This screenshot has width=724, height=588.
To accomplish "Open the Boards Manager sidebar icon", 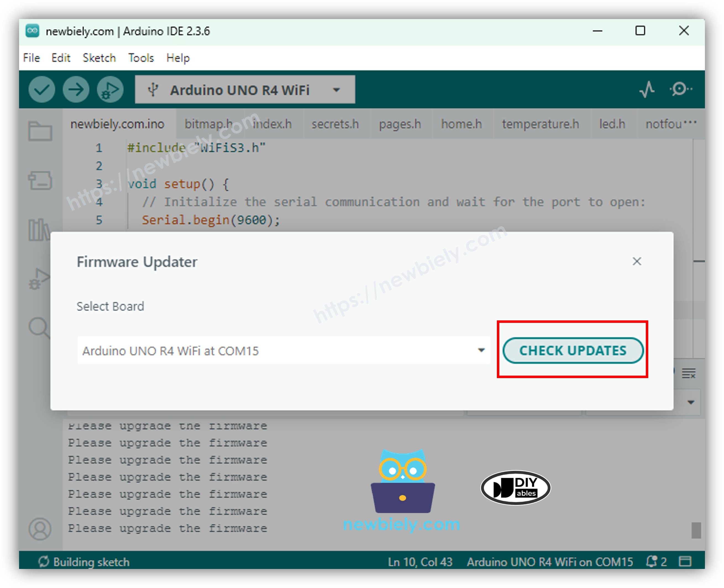I will click(41, 181).
